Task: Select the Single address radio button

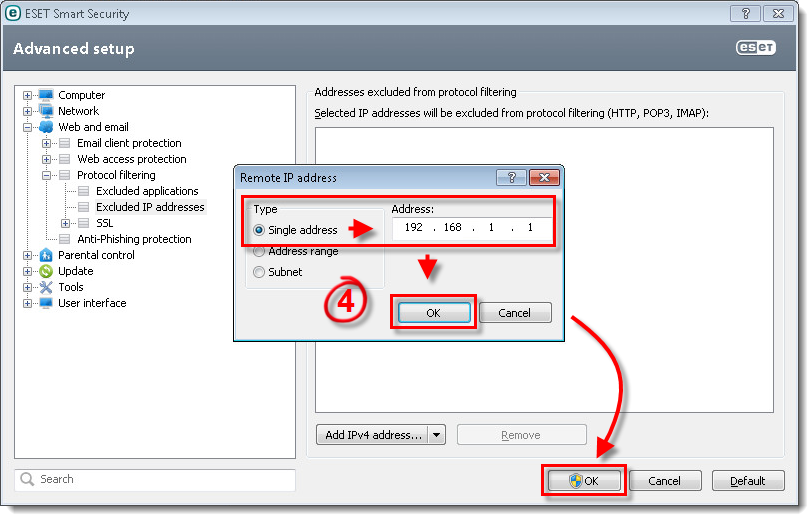Action: click(x=260, y=230)
